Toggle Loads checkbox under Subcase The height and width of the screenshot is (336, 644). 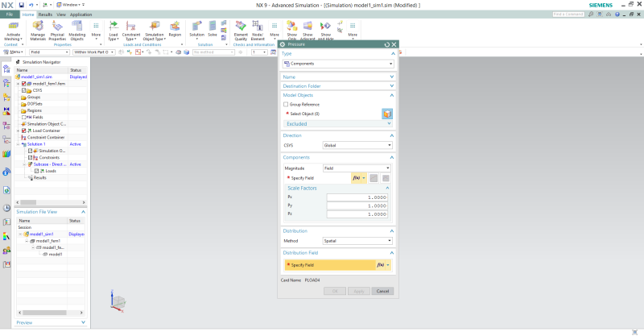point(36,171)
